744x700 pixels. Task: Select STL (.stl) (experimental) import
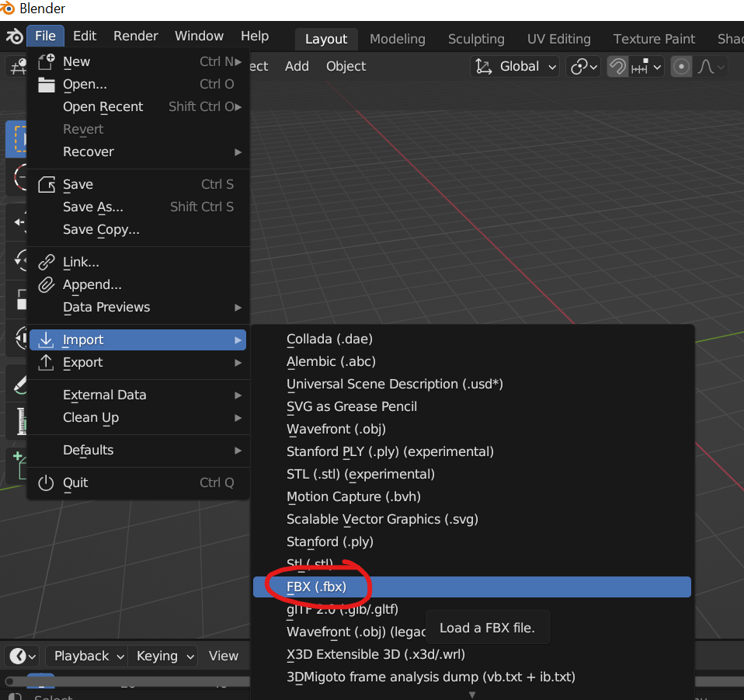point(472,475)
